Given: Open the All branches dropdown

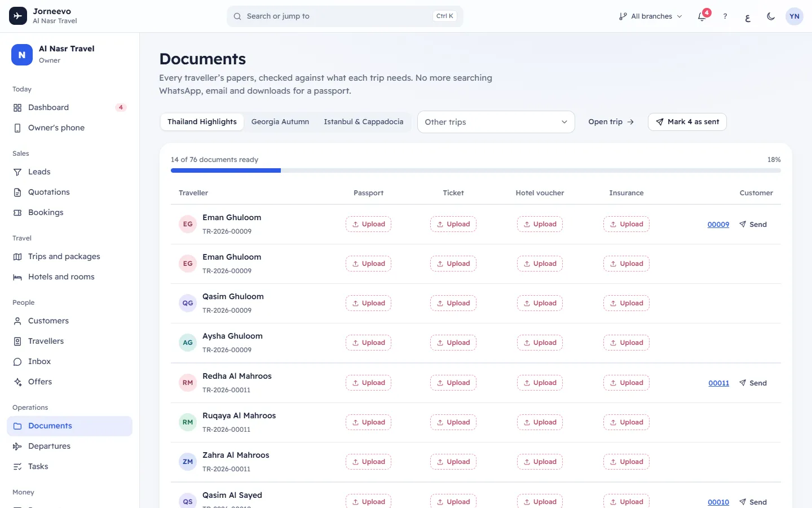Looking at the screenshot, I should tap(650, 16).
